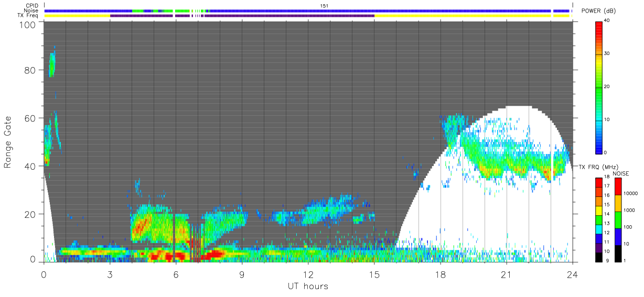Image resolution: width=644 pixels, height=297 pixels.
Task: Click the 40 tick on the POWER scale
Action: 607,21
